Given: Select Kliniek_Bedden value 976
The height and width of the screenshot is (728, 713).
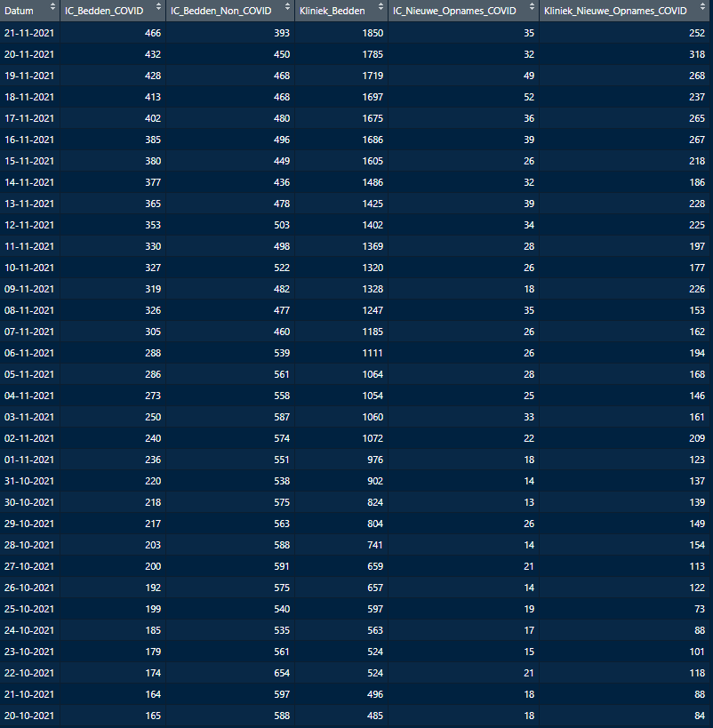Looking at the screenshot, I should tap(375, 460).
